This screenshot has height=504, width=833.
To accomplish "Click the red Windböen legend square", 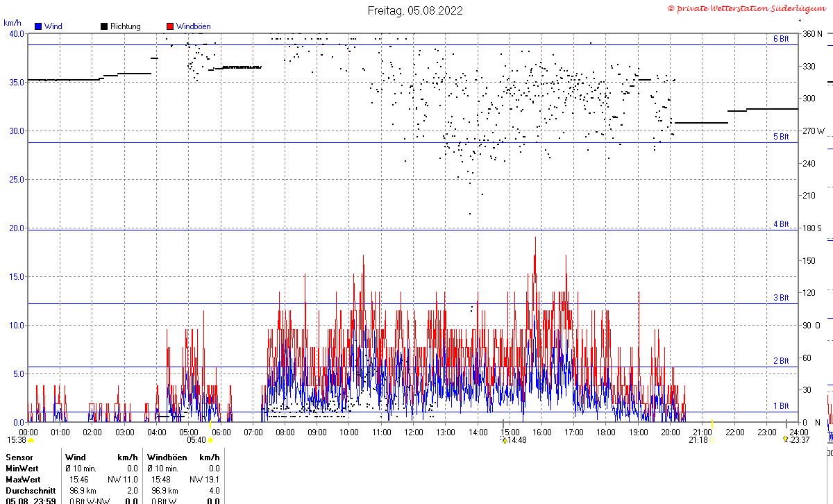I will click(x=170, y=26).
